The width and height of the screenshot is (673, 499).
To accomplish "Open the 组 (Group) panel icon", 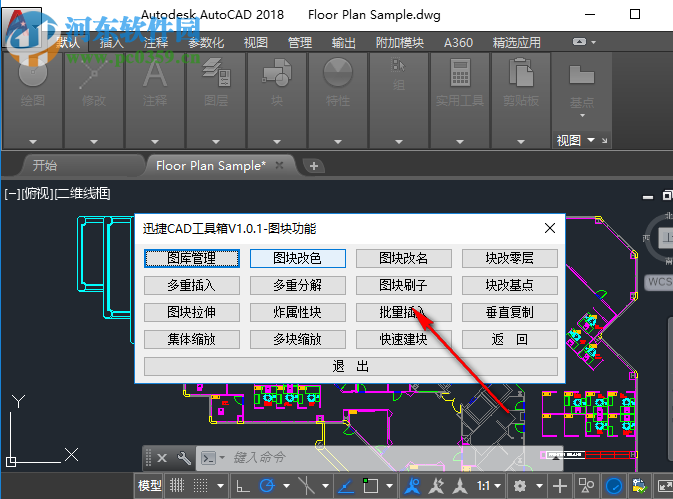I will 399,65.
